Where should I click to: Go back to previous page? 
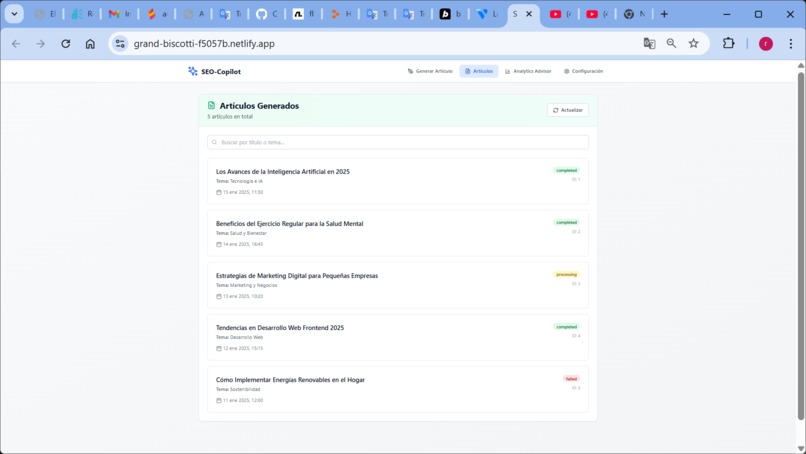16,44
